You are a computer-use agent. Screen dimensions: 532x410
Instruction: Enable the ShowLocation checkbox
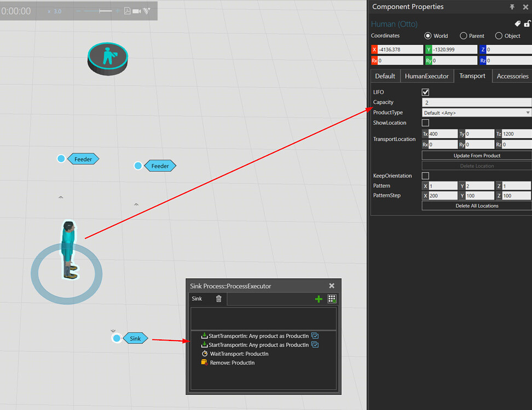coord(425,122)
